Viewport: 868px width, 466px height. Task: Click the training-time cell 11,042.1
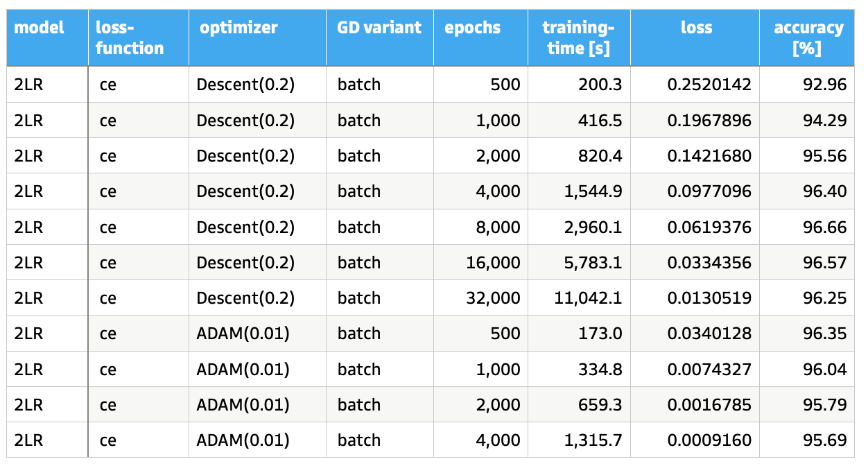[x=588, y=298]
